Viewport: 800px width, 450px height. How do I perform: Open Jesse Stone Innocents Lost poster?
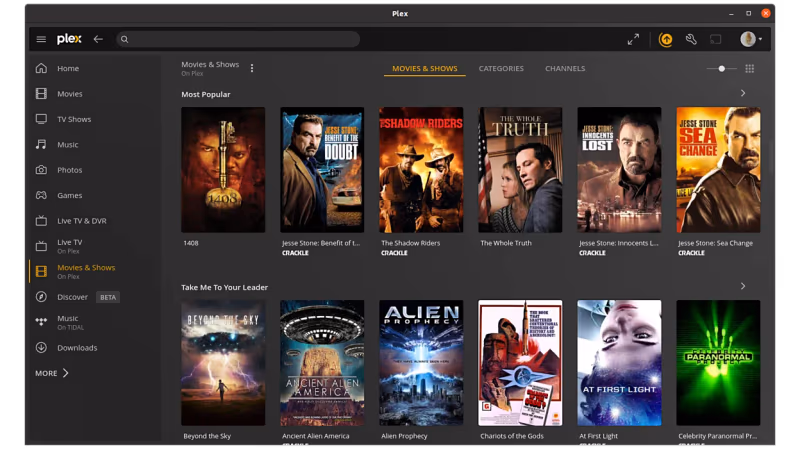pos(619,170)
